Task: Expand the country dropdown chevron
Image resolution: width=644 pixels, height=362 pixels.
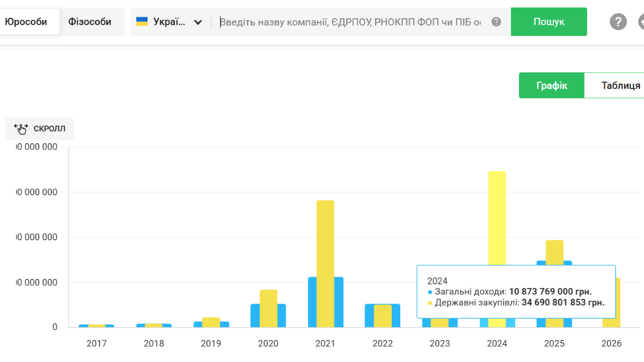Action: pyautogui.click(x=198, y=23)
